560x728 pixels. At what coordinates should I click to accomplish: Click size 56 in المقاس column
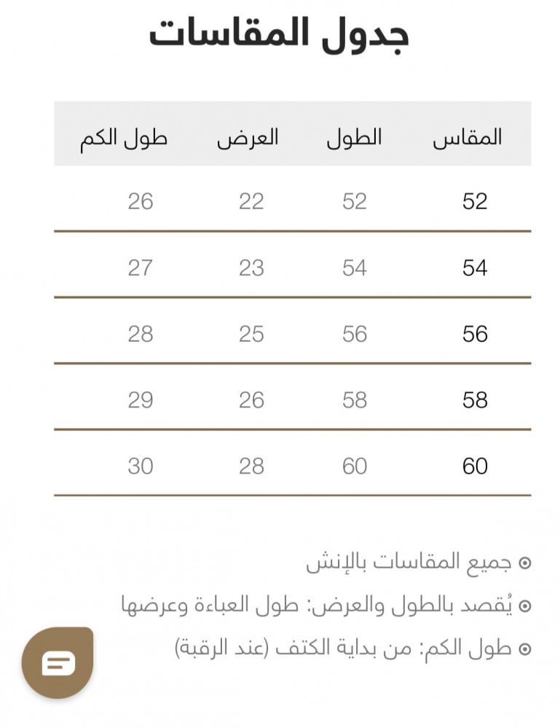475,334
